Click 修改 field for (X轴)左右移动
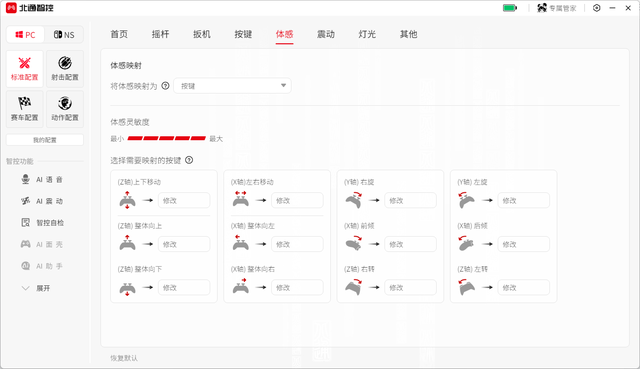Image resolution: width=640 pixels, height=369 pixels. 297,200
